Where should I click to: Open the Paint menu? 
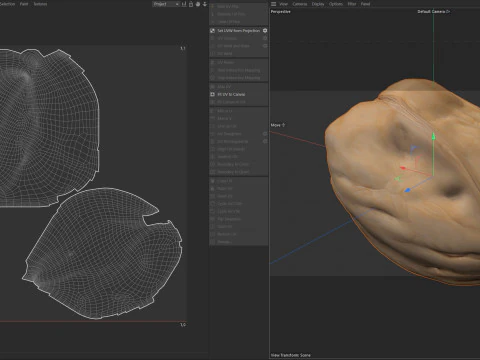pos(24,4)
